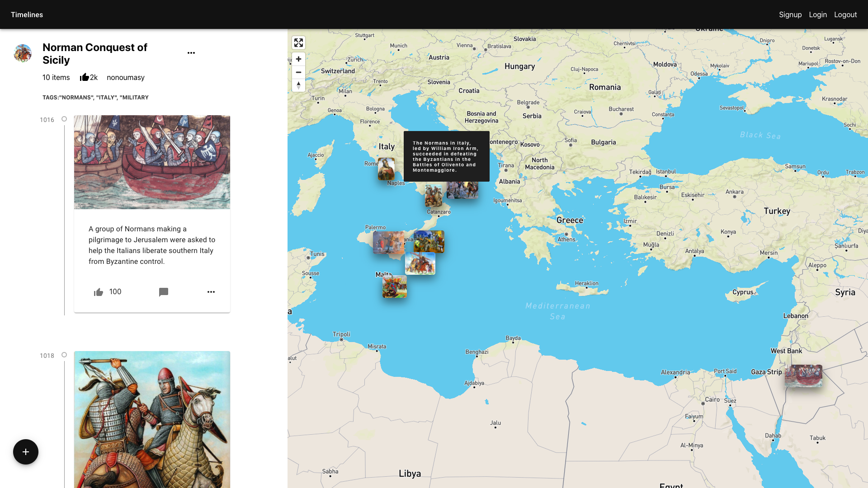Click the Signup link
This screenshot has width=868, height=488.
(790, 14)
